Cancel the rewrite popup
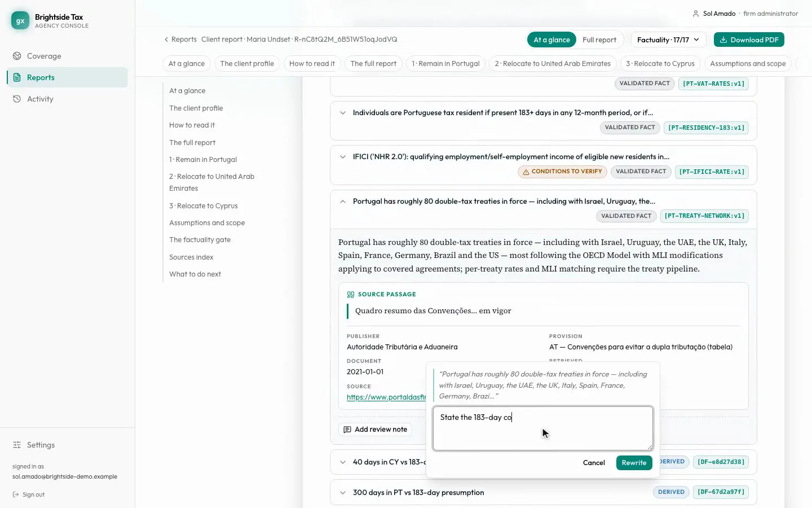The height and width of the screenshot is (508, 812). (594, 463)
